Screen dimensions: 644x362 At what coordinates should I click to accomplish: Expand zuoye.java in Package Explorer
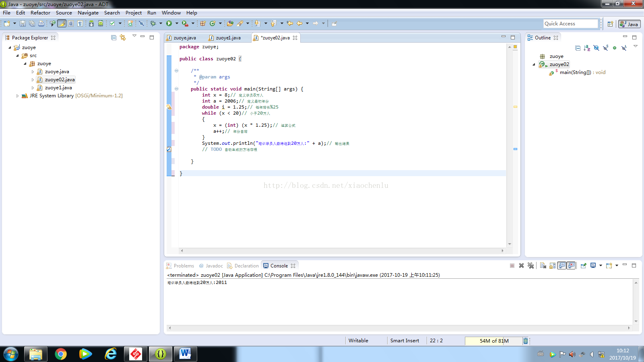pos(33,72)
